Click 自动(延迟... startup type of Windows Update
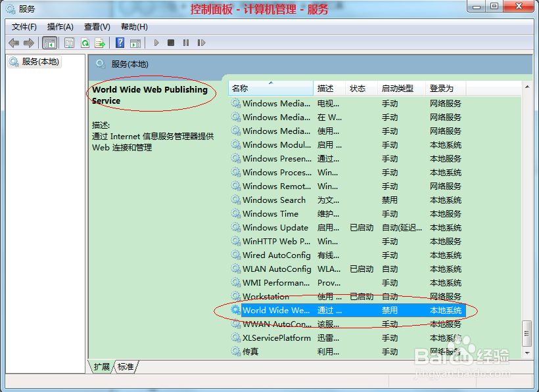 coord(402,227)
